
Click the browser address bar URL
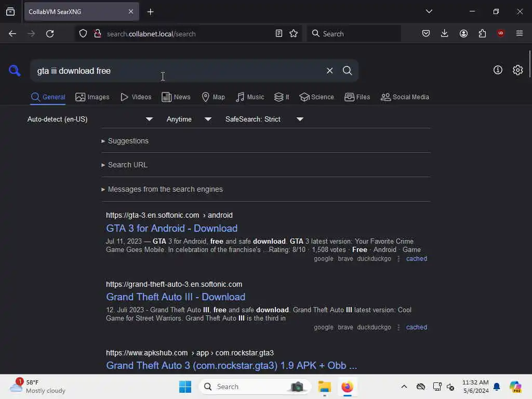[x=151, y=34]
